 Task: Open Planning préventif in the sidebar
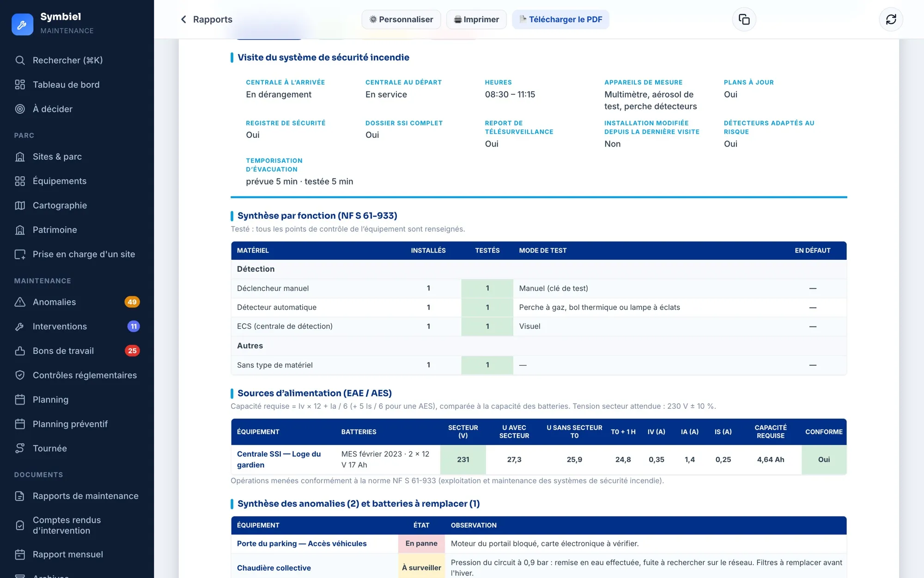(77, 424)
